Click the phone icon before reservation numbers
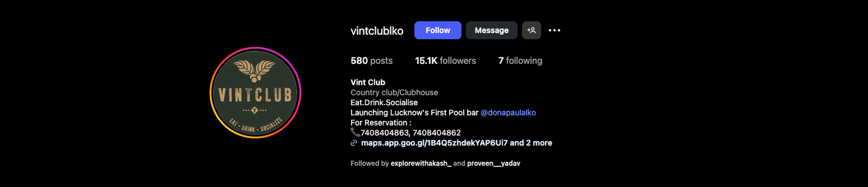 (x=355, y=132)
